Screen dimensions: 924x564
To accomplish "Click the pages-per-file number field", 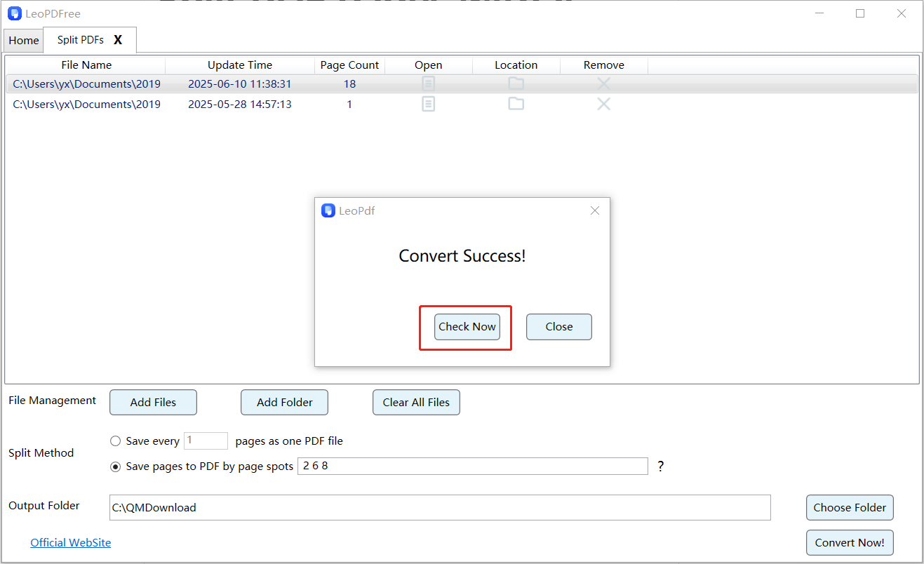I will click(206, 441).
